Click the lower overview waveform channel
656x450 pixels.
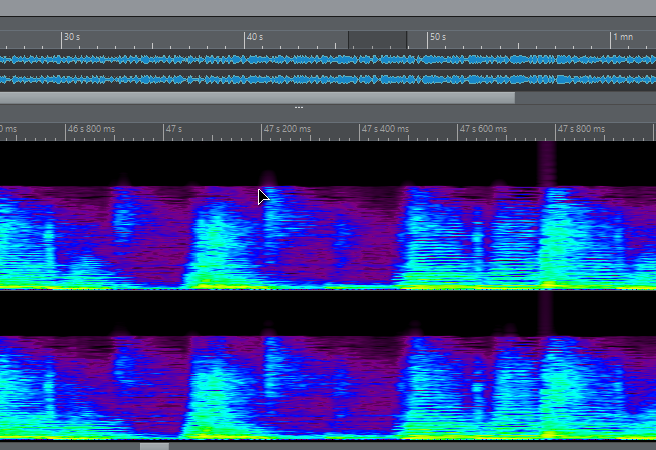pos(328,79)
